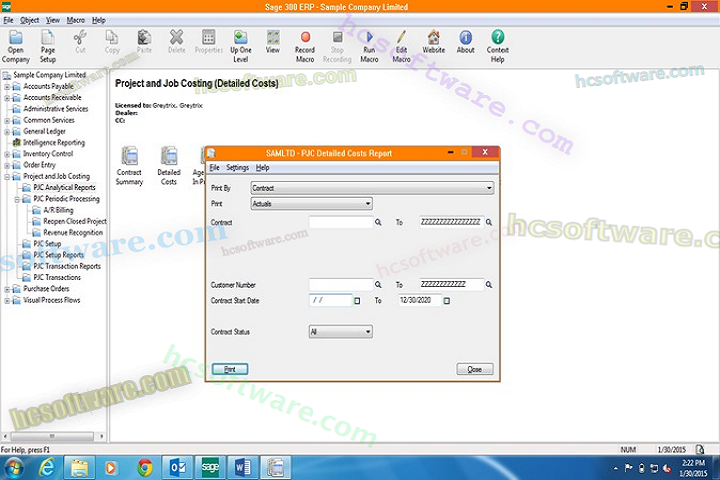The width and height of the screenshot is (720, 480).
Task: Open calendar for Contract Start Date To
Action: 446,301
